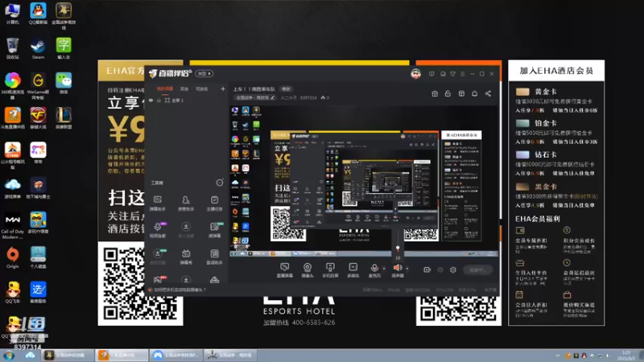644x362 pixels.
Task: Open 弹幕秀 tool
Action: click(186, 257)
